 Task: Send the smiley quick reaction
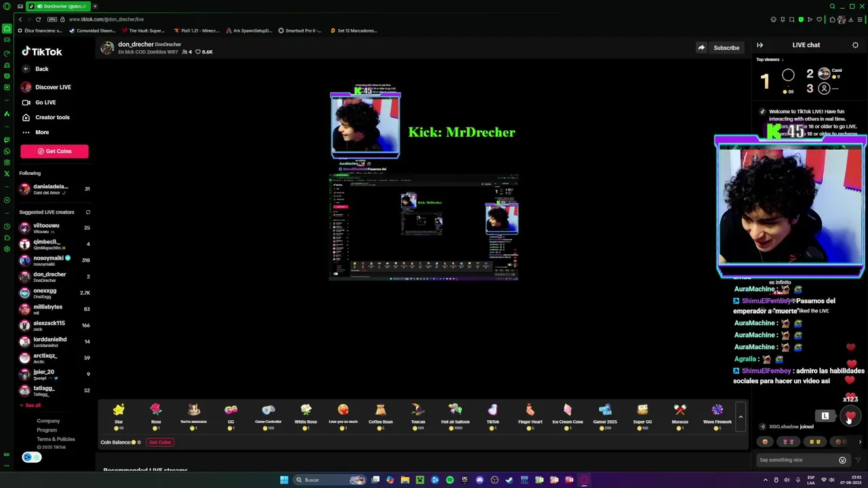click(765, 442)
